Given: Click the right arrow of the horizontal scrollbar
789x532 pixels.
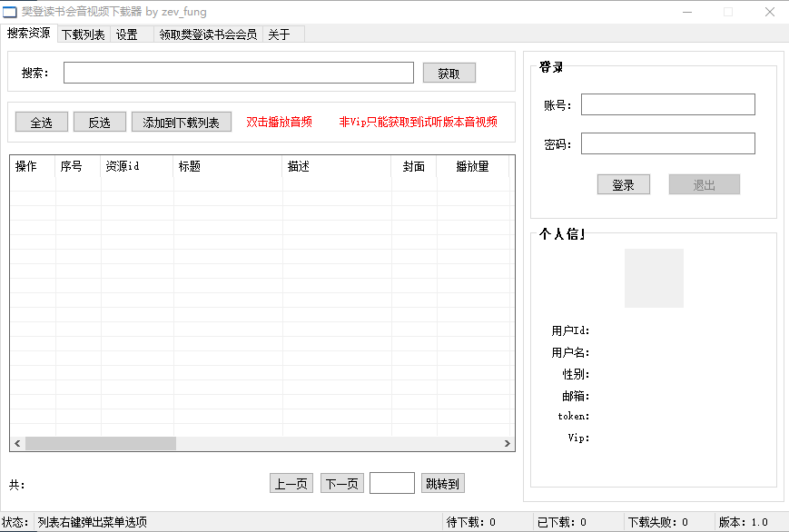Looking at the screenshot, I should pyautogui.click(x=508, y=443).
